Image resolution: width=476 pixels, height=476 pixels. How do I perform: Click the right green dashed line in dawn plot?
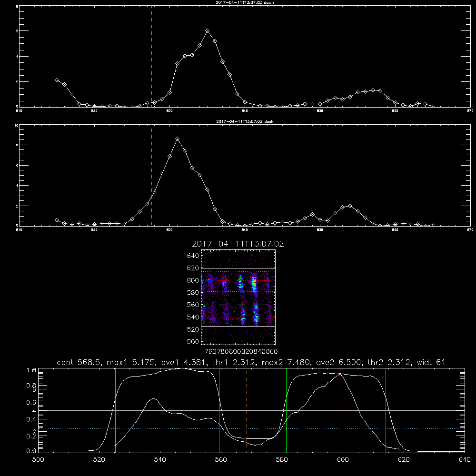point(263,56)
